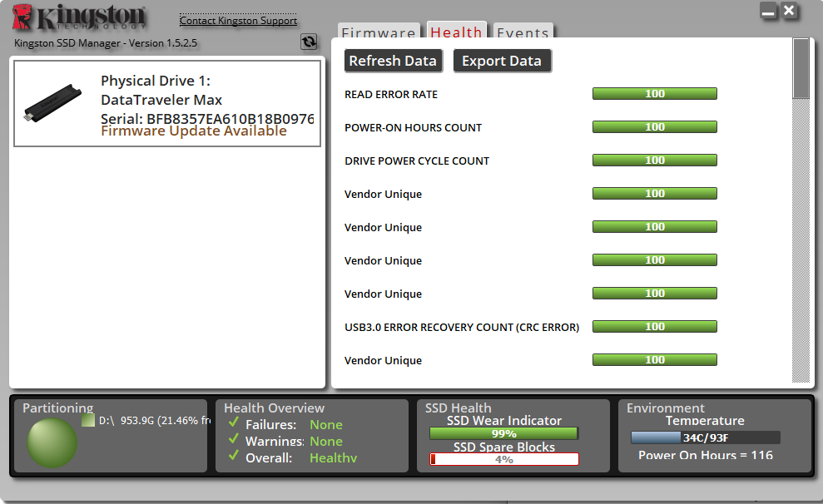This screenshot has width=823, height=504.
Task: Open the Events tab
Action: (523, 32)
